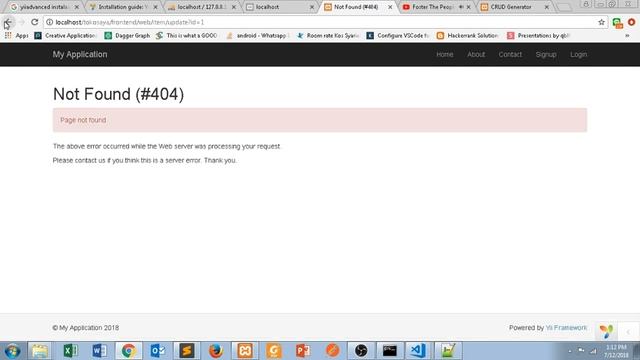Image resolution: width=640 pixels, height=360 pixels.
Task: Open the Dagger Graph bookmark
Action: point(127,36)
